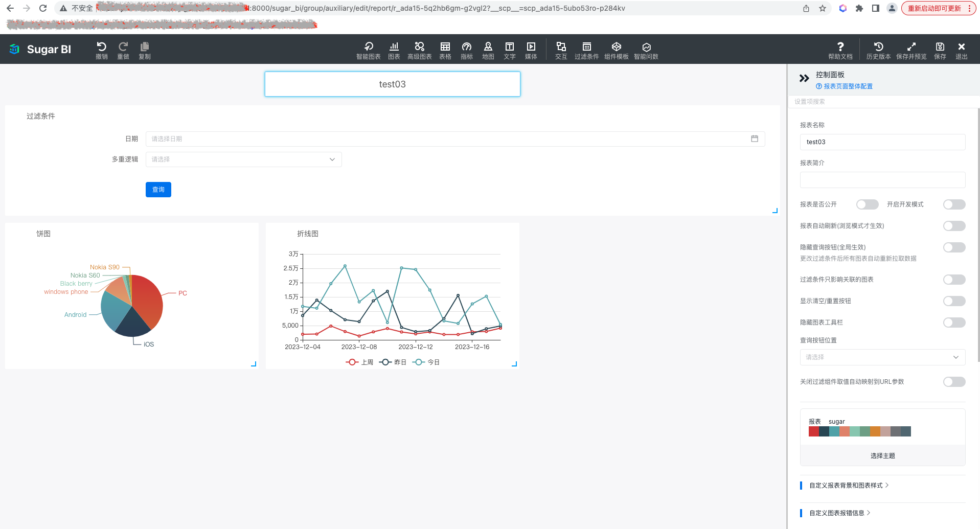The width and height of the screenshot is (980, 529).
Task: Click the PC slice of pie chart
Action: 148,302
